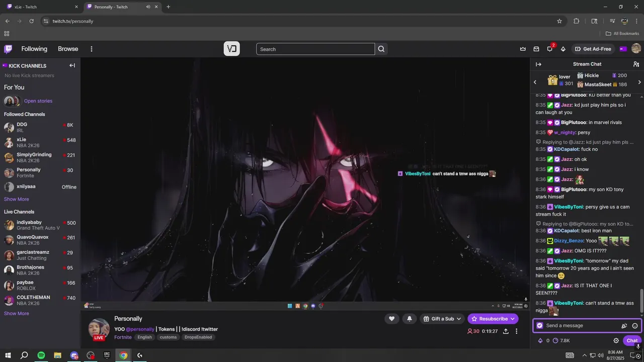Click the address bar URL twitch.tv/personally
The width and height of the screenshot is (644, 362).
tap(73, 21)
